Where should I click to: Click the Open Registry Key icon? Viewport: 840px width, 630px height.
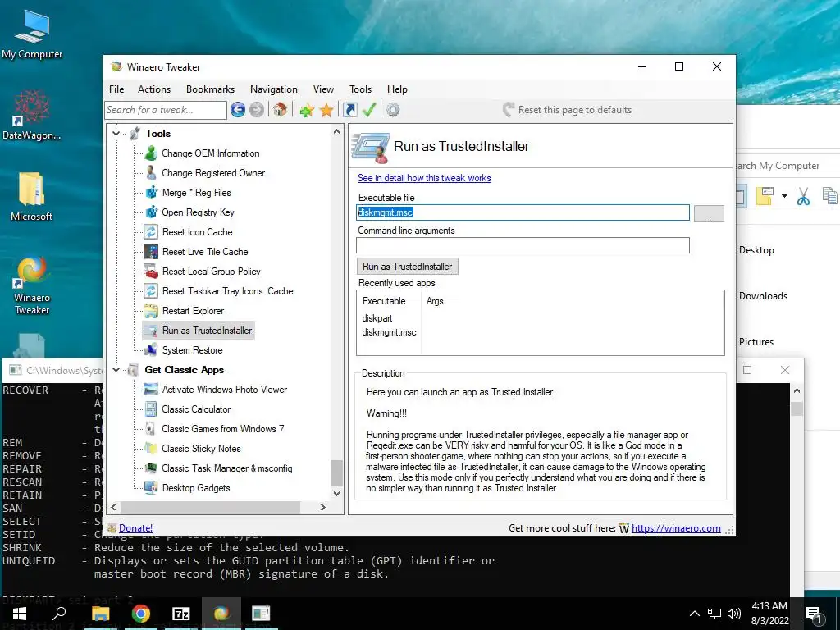pyautogui.click(x=152, y=212)
